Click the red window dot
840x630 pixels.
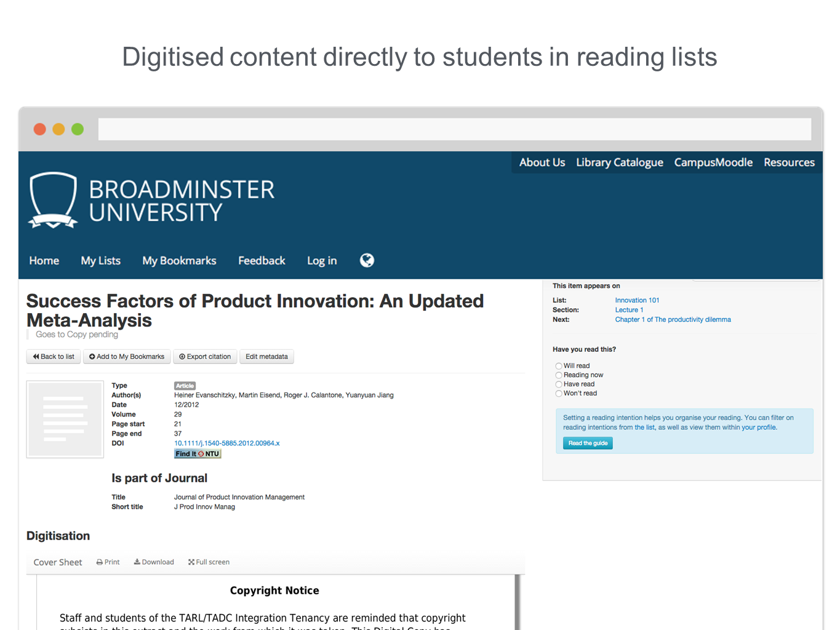(40, 129)
